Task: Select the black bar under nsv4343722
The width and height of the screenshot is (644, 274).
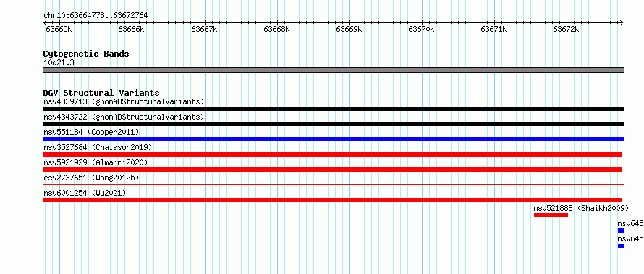Action: (333, 124)
